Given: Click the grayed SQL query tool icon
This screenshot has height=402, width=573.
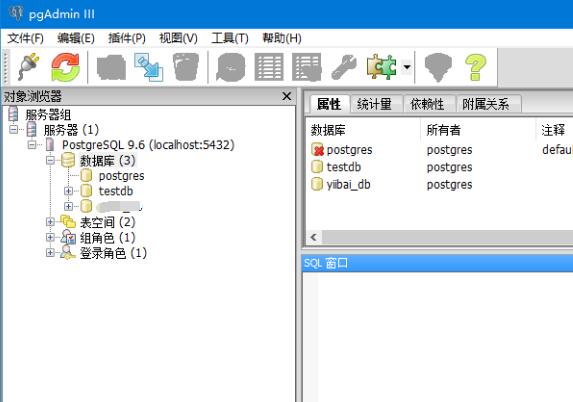Looking at the screenshot, I should pos(231,67).
